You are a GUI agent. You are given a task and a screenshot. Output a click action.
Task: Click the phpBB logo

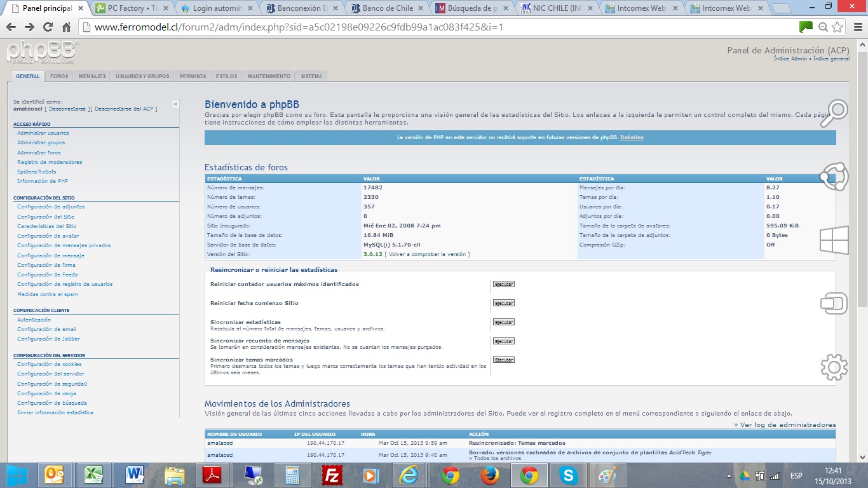43,52
